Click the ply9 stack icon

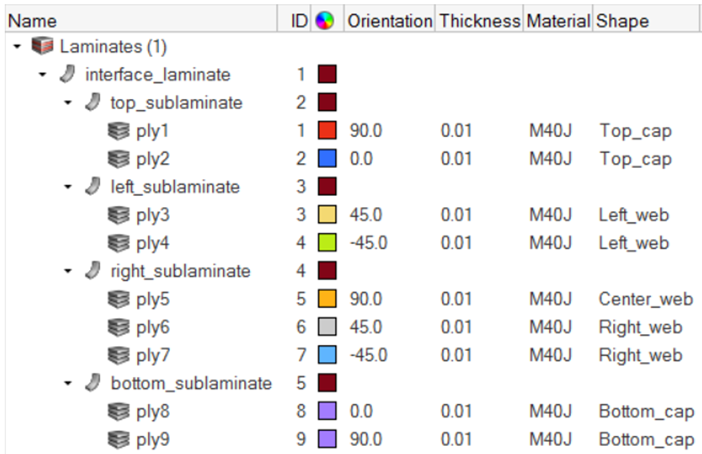click(119, 440)
